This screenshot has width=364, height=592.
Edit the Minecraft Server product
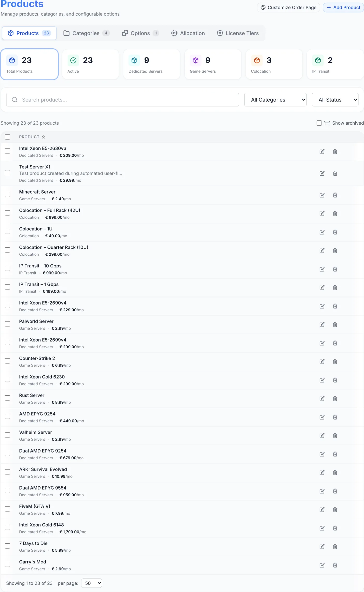[x=322, y=195]
